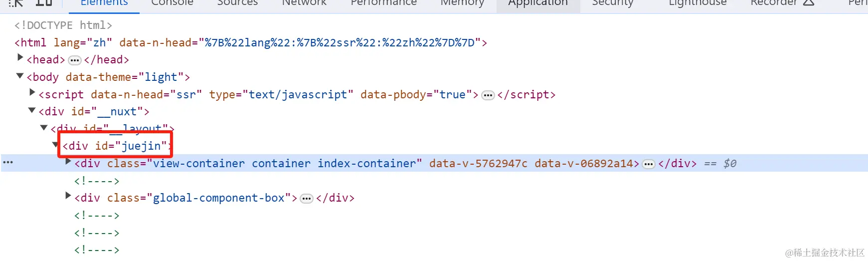Open the row actions three-dots icon
Image resolution: width=868 pixels, height=261 pixels.
[x=8, y=163]
